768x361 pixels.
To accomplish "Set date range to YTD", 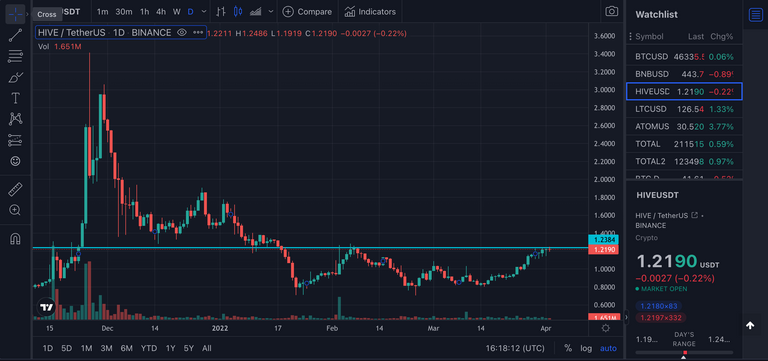I will pos(149,348).
